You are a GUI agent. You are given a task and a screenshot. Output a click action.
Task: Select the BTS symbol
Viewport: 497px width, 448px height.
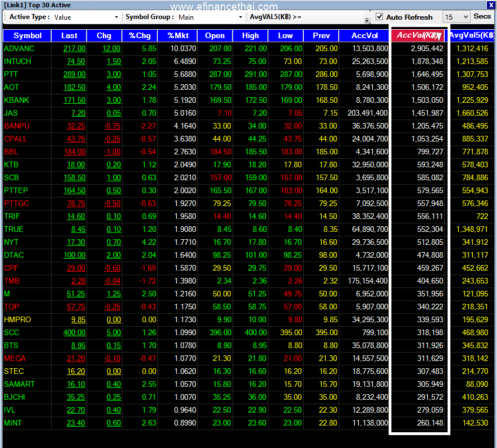pyautogui.click(x=11, y=345)
